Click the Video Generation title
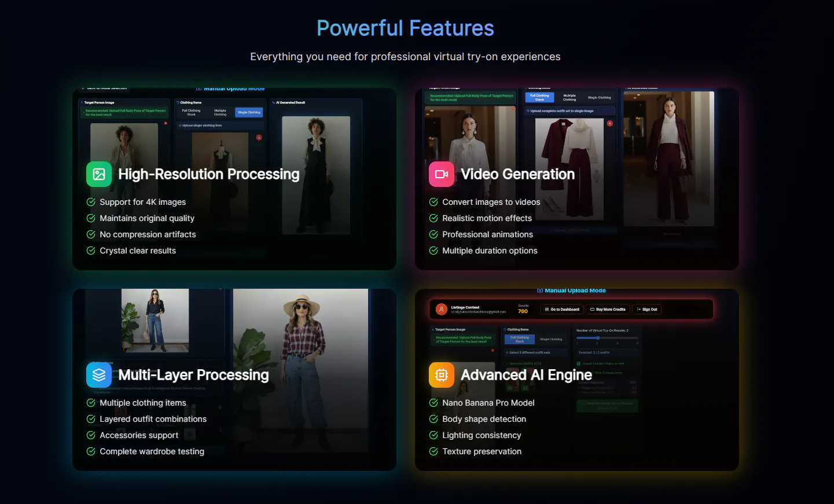 pos(518,174)
